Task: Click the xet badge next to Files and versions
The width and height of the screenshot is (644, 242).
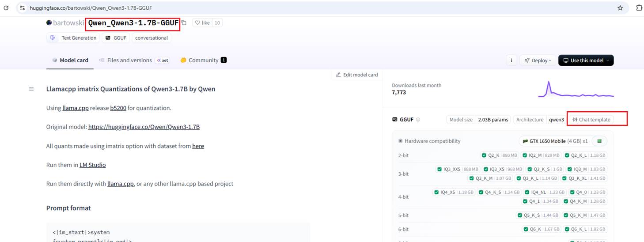Action: [x=163, y=60]
